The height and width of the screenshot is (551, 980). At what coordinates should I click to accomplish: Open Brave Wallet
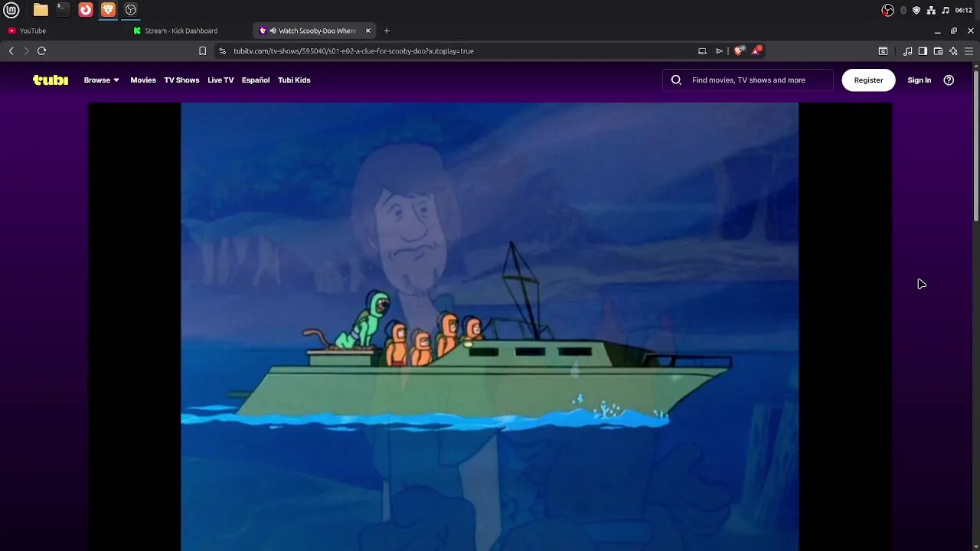(x=938, y=51)
